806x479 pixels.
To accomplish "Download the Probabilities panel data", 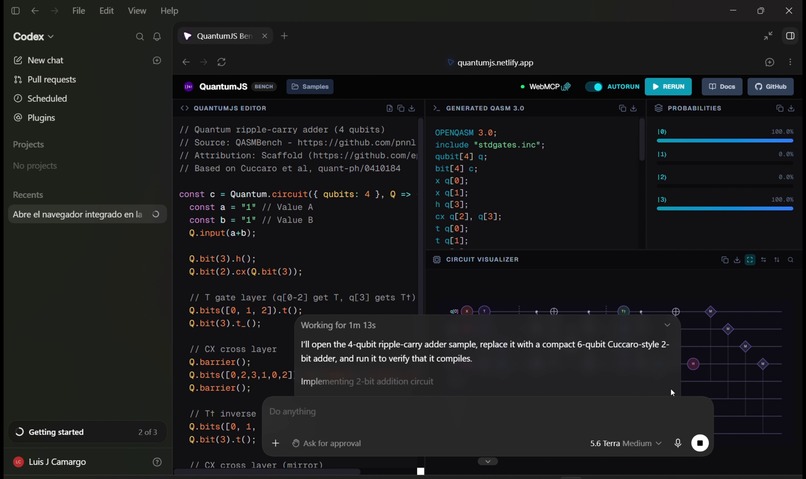I will tap(791, 108).
